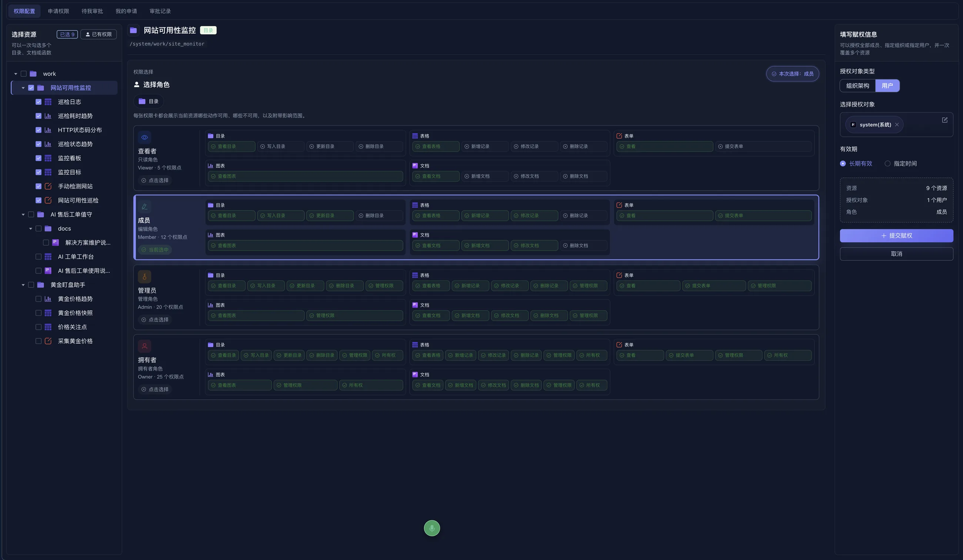Click the folder icon next to docs
Viewport: 963px width, 560px height.
coord(48,228)
